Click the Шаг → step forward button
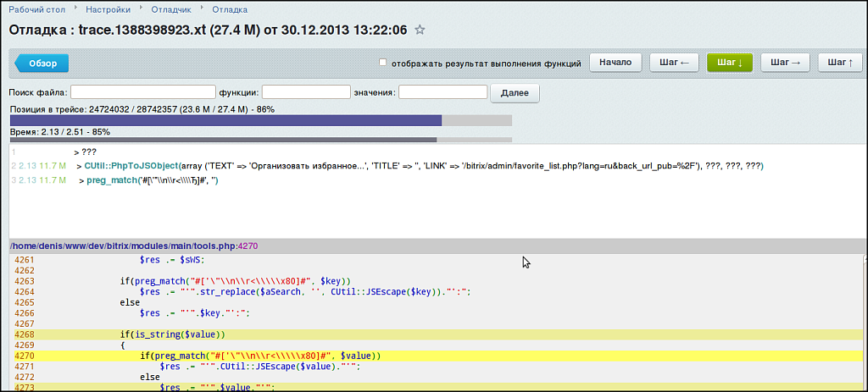The image size is (868, 392). point(785,63)
